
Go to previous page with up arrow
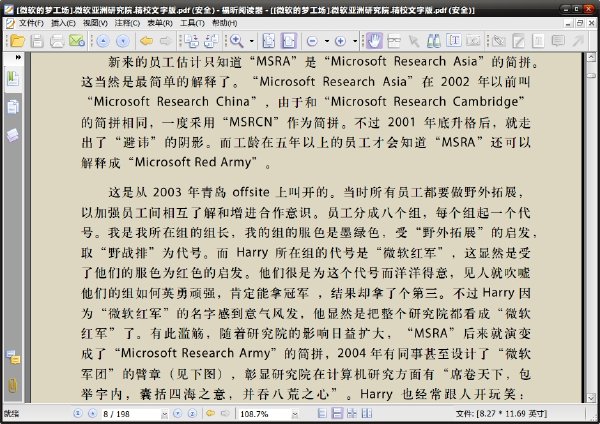[x=103, y=41]
